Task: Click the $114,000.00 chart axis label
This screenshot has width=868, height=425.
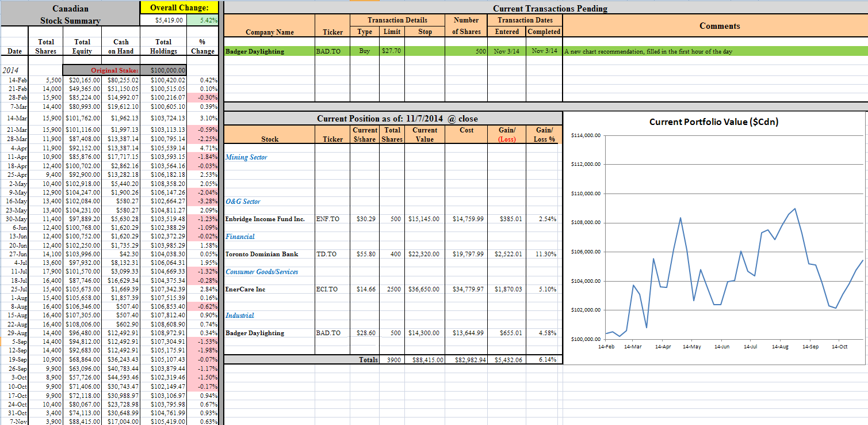Action: click(586, 135)
